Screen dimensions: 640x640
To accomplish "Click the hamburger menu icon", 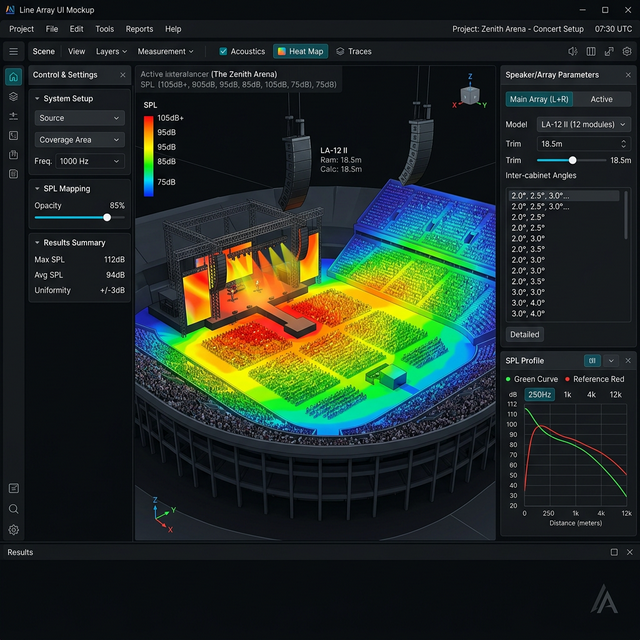I will tap(13, 51).
